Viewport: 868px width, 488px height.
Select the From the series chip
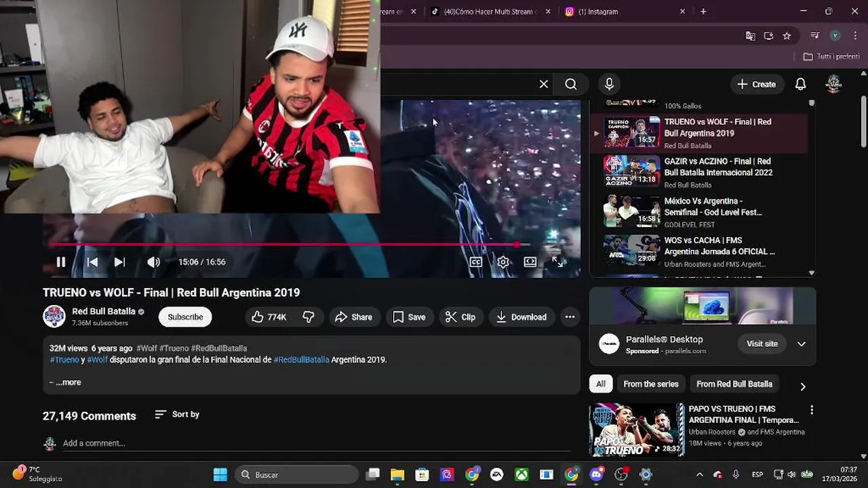tap(651, 384)
